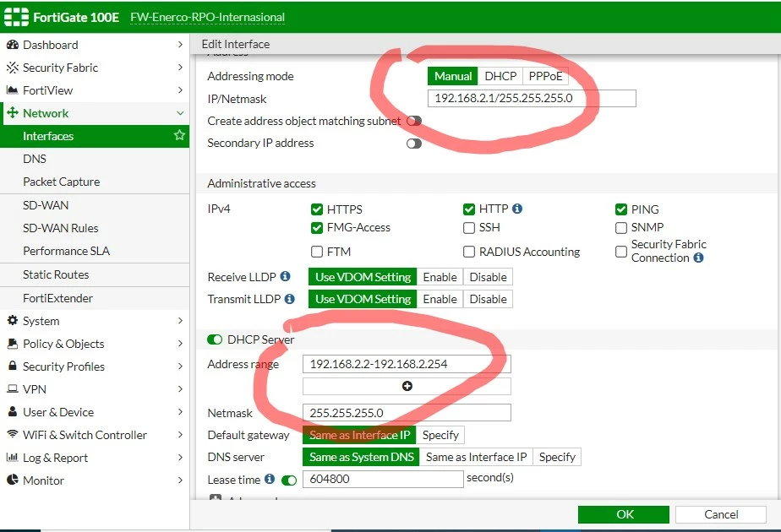Enable the RADIUS Accounting checkbox

469,252
